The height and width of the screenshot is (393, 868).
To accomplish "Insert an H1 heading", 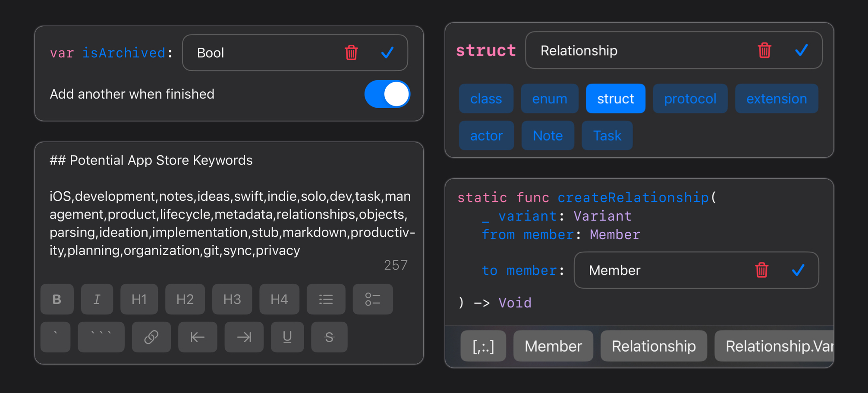I will coord(139,299).
